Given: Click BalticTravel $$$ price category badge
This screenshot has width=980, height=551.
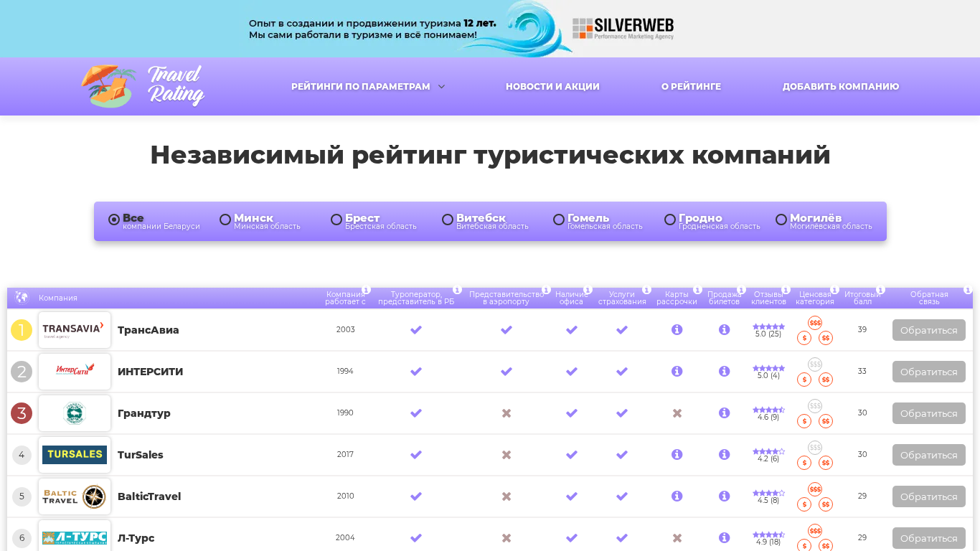Looking at the screenshot, I should [815, 489].
